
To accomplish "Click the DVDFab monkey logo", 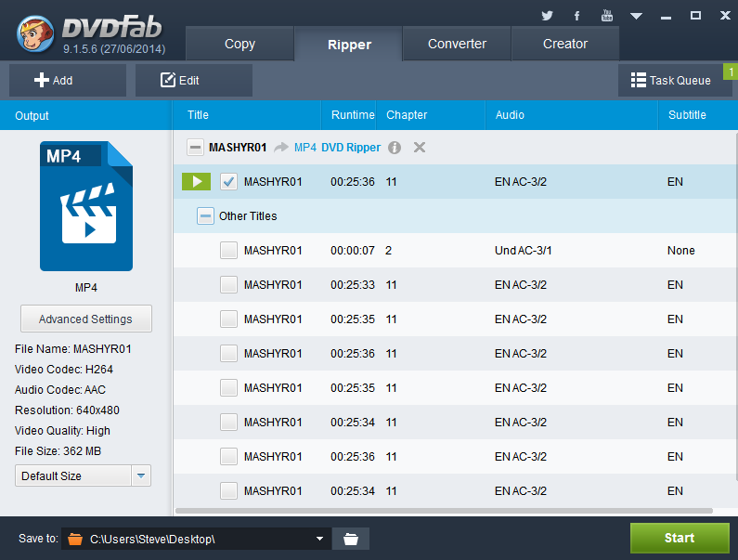I will tap(35, 33).
